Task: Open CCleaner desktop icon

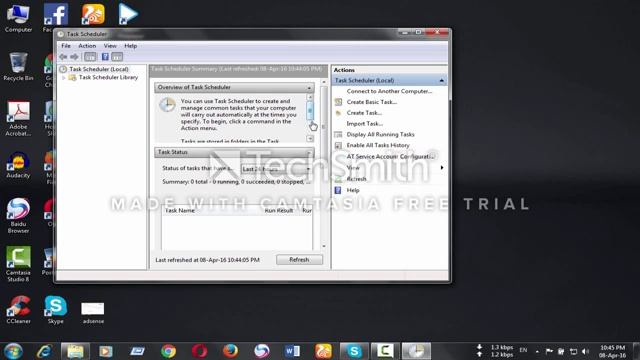Action: tap(18, 310)
